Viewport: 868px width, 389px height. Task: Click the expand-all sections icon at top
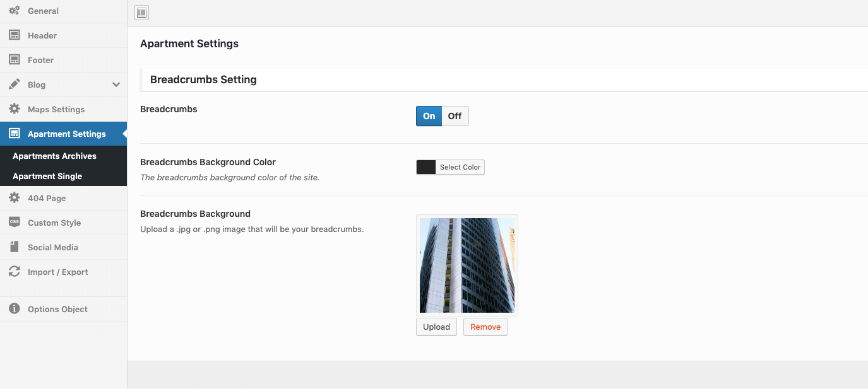click(142, 13)
